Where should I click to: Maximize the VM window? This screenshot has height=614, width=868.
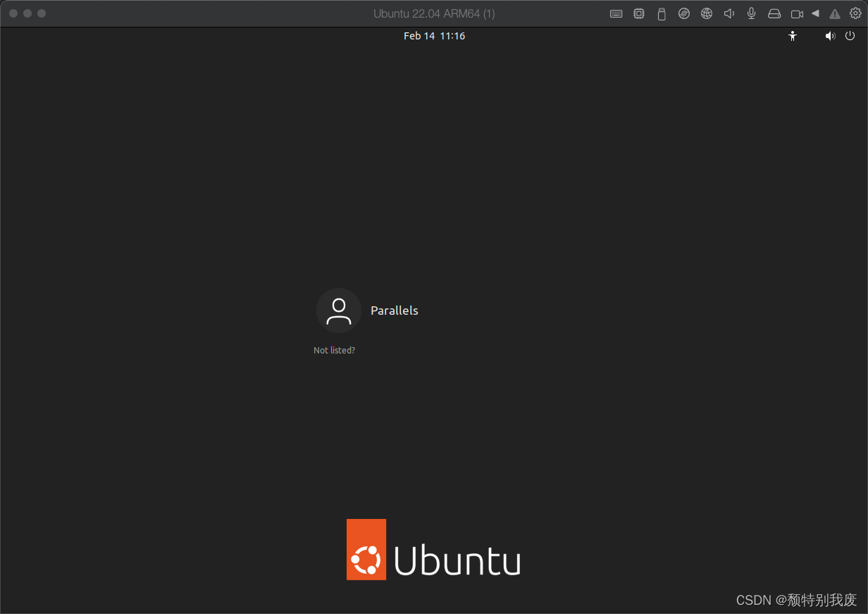[42, 13]
